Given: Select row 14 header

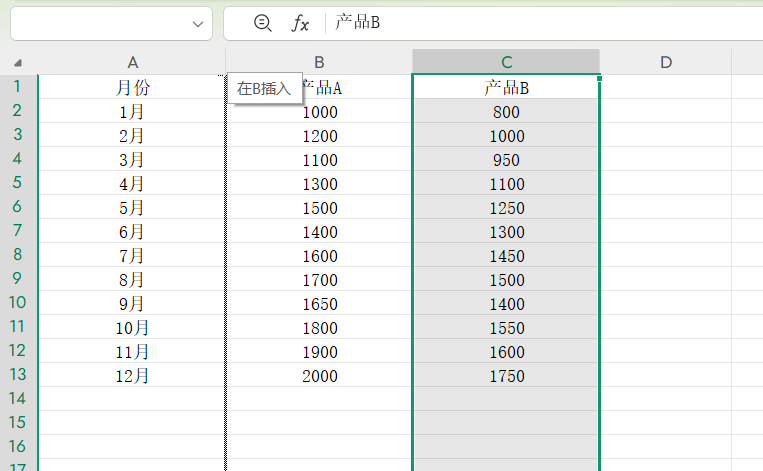Looking at the screenshot, I should pyautogui.click(x=18, y=399).
